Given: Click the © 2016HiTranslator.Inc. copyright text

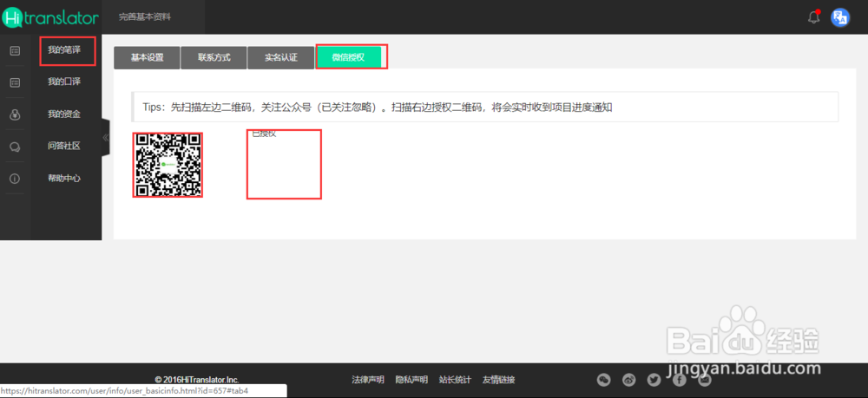Looking at the screenshot, I should pyautogui.click(x=196, y=380).
